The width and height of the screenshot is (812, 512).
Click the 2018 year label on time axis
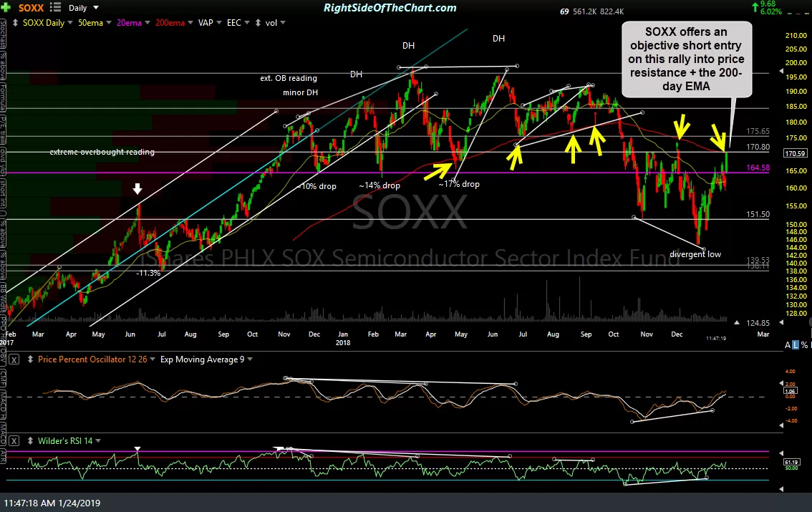343,343
